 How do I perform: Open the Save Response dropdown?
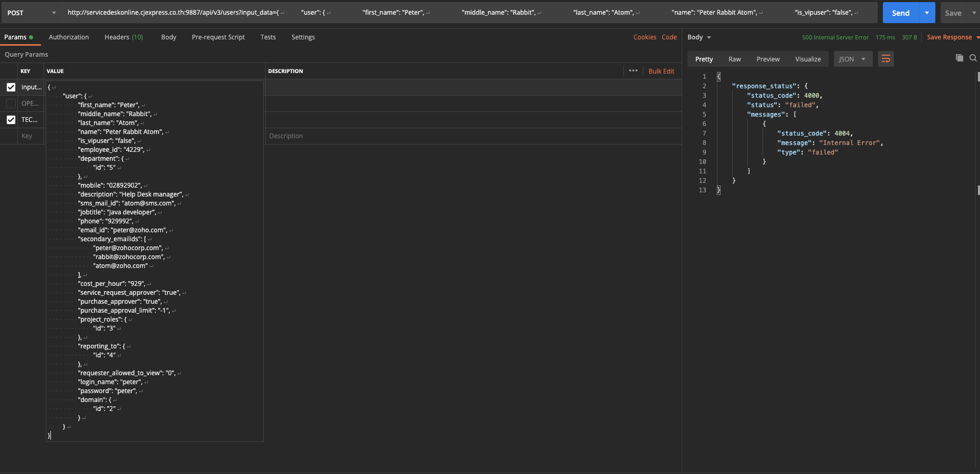click(953, 37)
